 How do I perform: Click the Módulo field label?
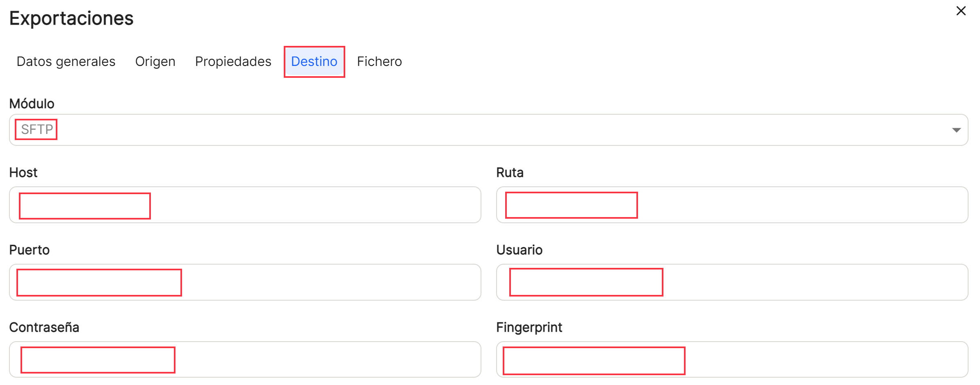click(32, 104)
